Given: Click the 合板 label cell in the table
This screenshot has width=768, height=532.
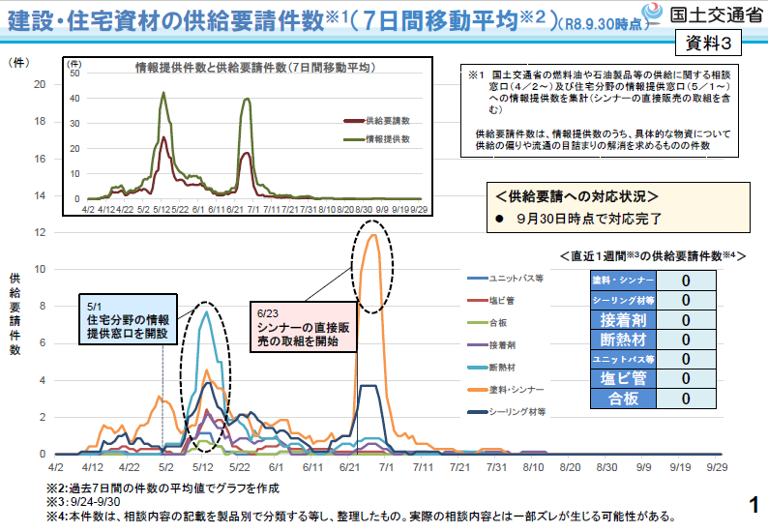Looking at the screenshot, I should point(623,399).
